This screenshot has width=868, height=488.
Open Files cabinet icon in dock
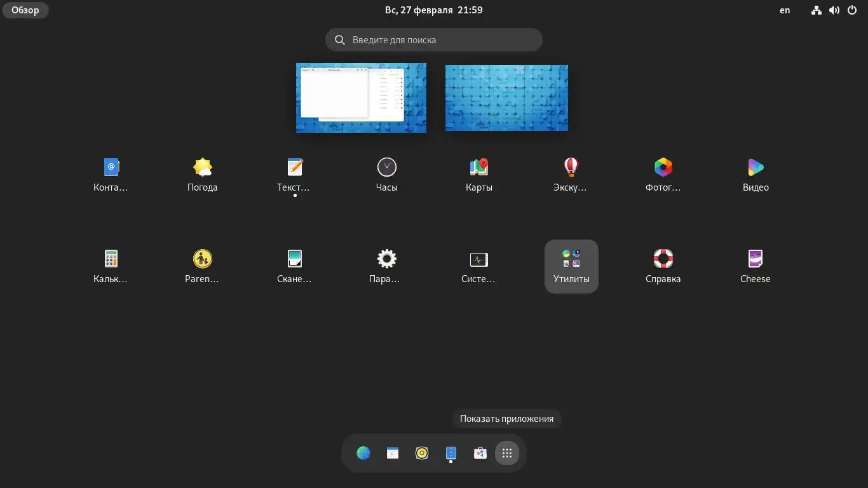[x=451, y=453]
